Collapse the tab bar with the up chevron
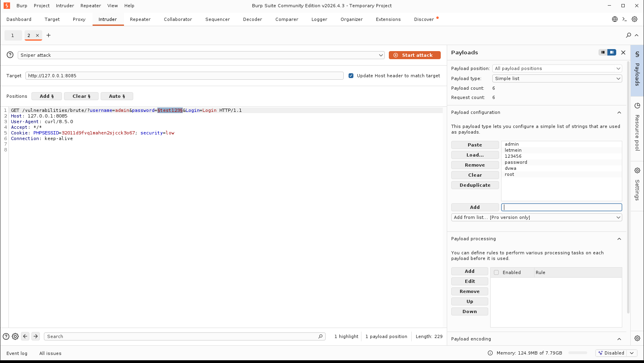Image resolution: width=644 pixels, height=363 pixels. coord(637,35)
